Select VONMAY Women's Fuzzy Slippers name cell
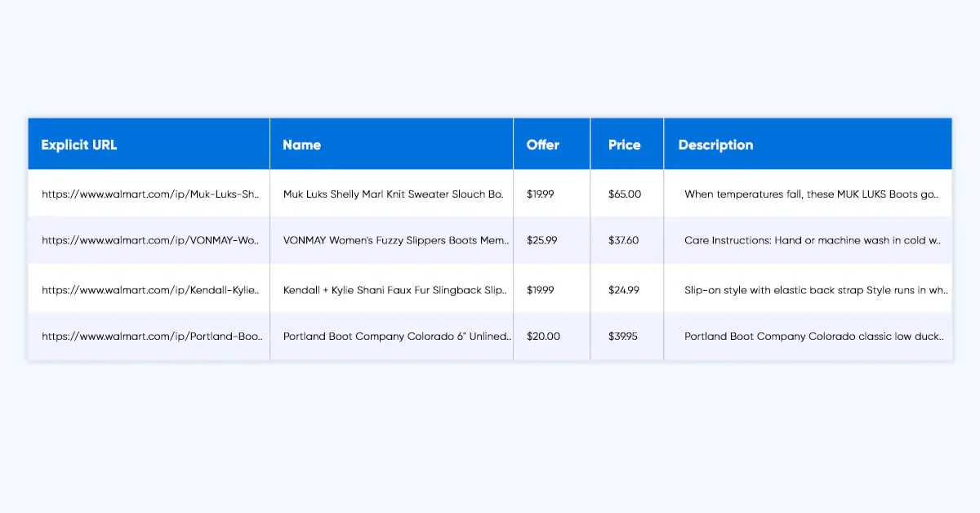Image resolution: width=980 pixels, height=513 pixels. pos(396,241)
